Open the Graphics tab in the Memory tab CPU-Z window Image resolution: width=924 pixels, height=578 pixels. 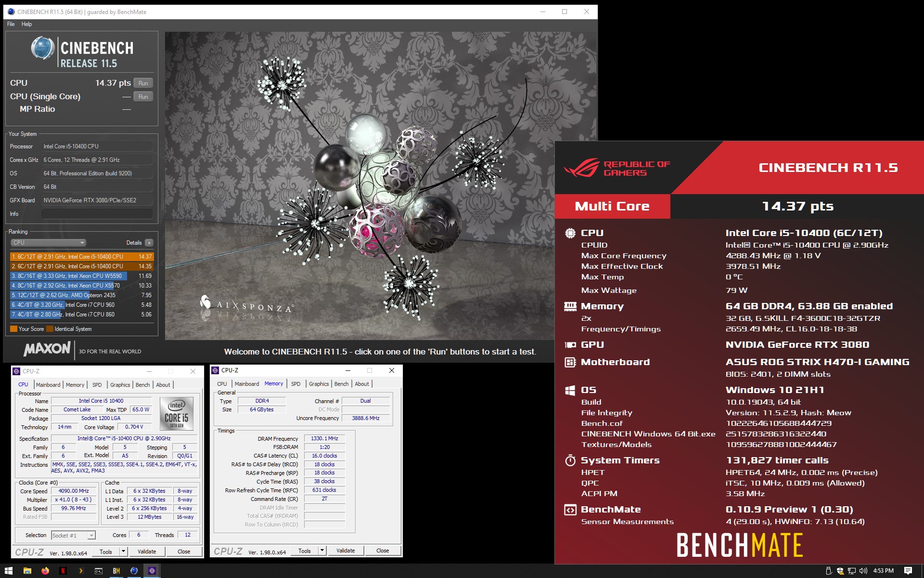coord(319,384)
